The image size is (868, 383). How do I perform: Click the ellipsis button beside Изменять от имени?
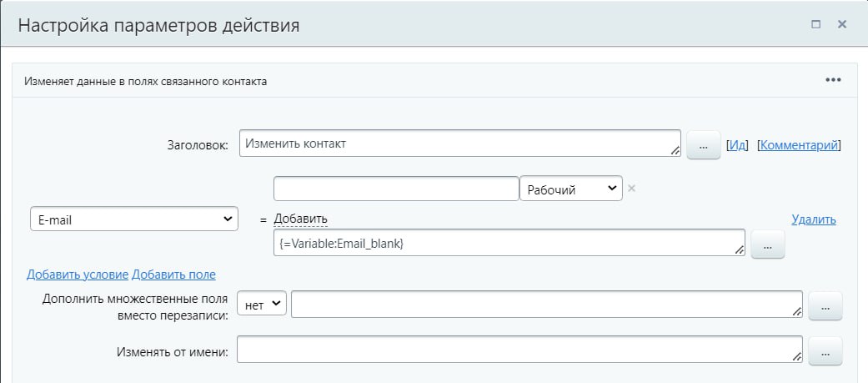coord(825,351)
